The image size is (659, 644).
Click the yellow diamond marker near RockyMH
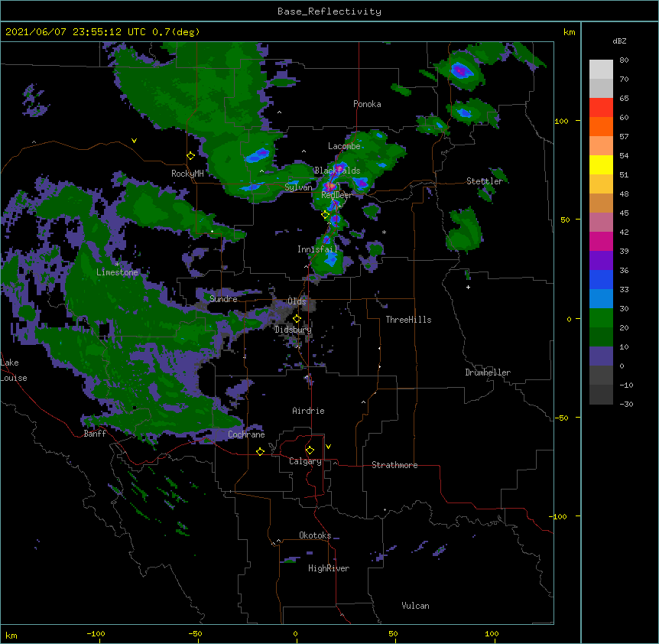tap(191, 155)
